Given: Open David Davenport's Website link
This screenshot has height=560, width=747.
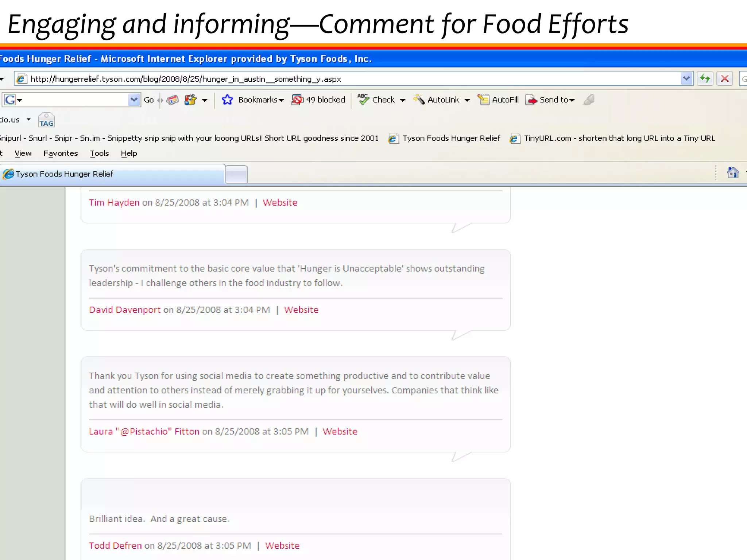Looking at the screenshot, I should click(301, 310).
